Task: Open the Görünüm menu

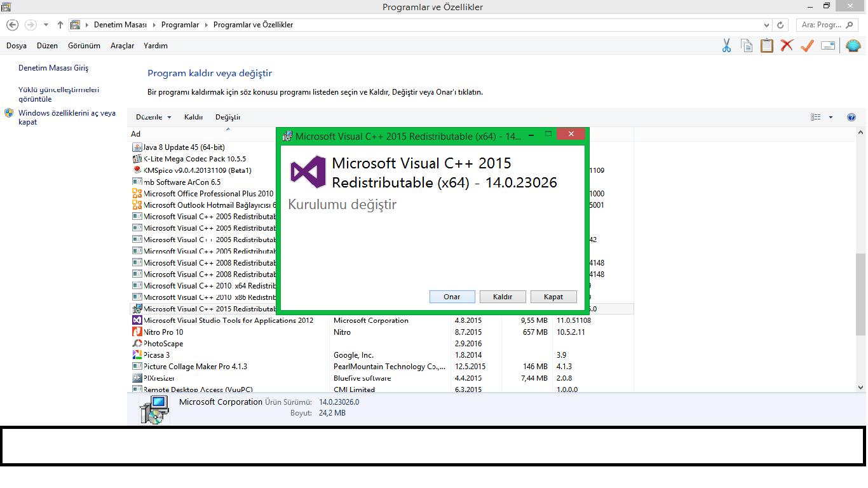Action: click(85, 46)
